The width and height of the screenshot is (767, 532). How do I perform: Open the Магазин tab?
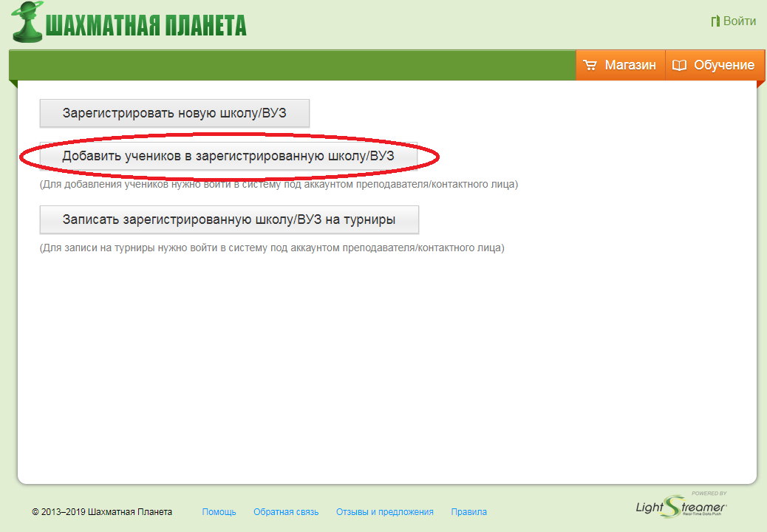pyautogui.click(x=630, y=65)
